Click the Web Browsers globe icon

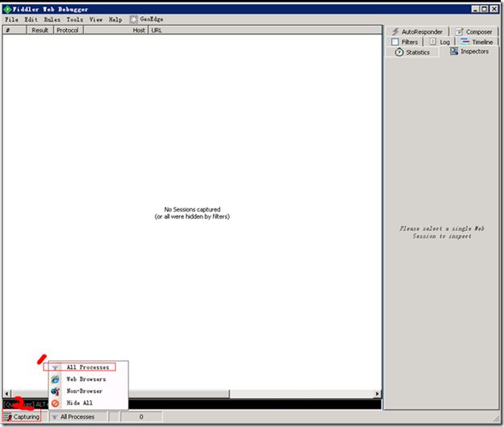pyautogui.click(x=56, y=379)
